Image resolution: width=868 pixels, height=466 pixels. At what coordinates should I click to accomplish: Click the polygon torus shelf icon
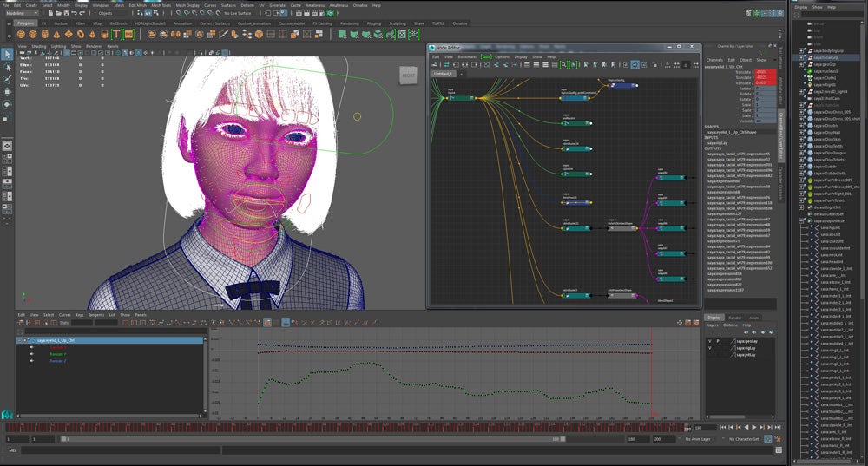pos(79,34)
